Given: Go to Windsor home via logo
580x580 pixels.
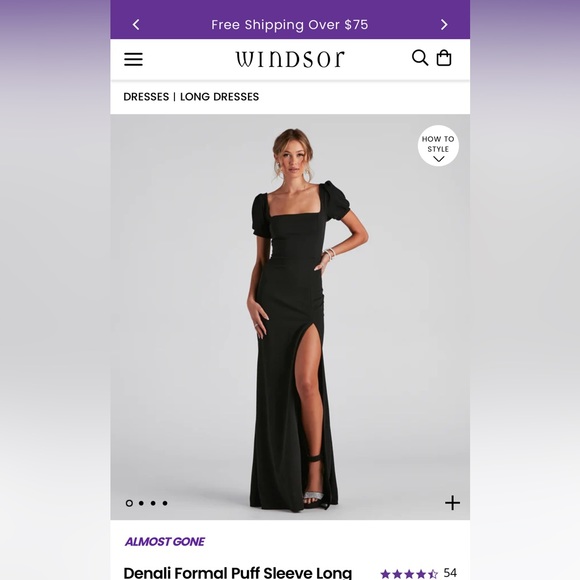Looking at the screenshot, I should pos(290,59).
